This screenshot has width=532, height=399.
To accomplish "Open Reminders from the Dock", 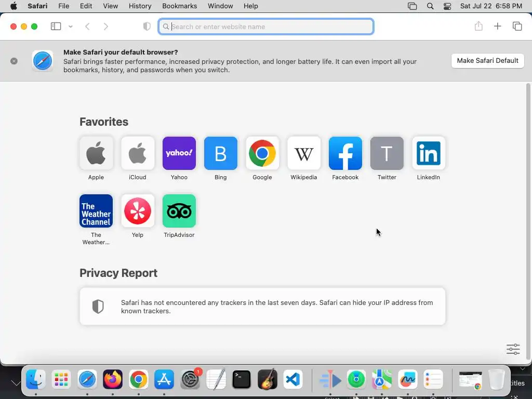I will click(x=433, y=379).
